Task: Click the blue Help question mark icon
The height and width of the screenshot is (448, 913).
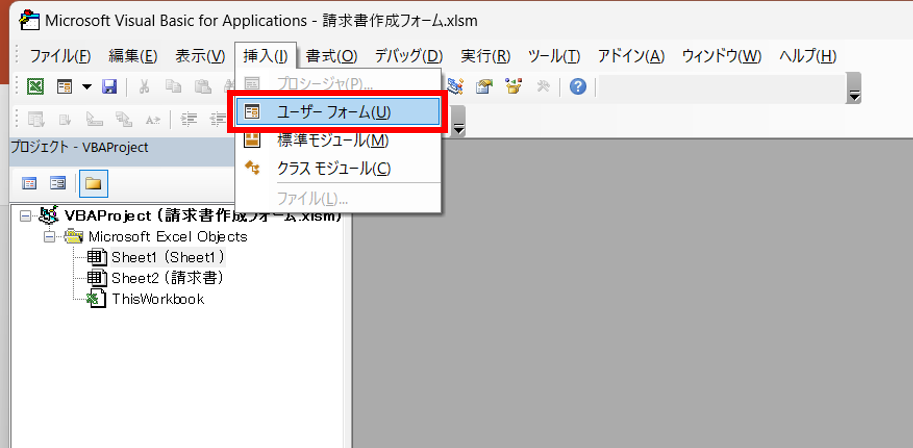Action: [x=577, y=87]
